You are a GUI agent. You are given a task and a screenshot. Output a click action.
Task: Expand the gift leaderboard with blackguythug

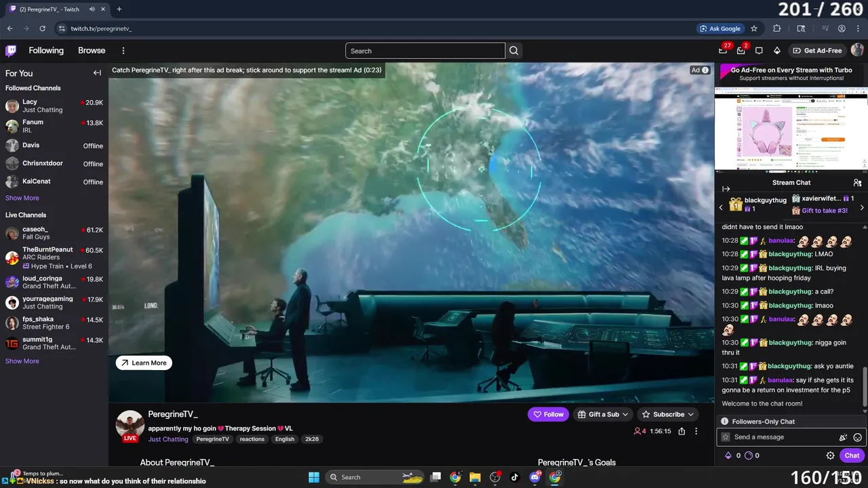point(758,204)
